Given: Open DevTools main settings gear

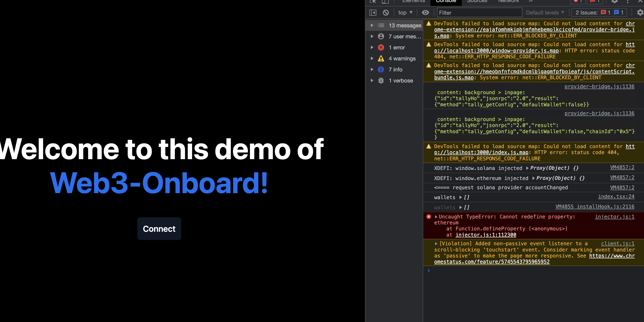Looking at the screenshot, I should [614, 2].
